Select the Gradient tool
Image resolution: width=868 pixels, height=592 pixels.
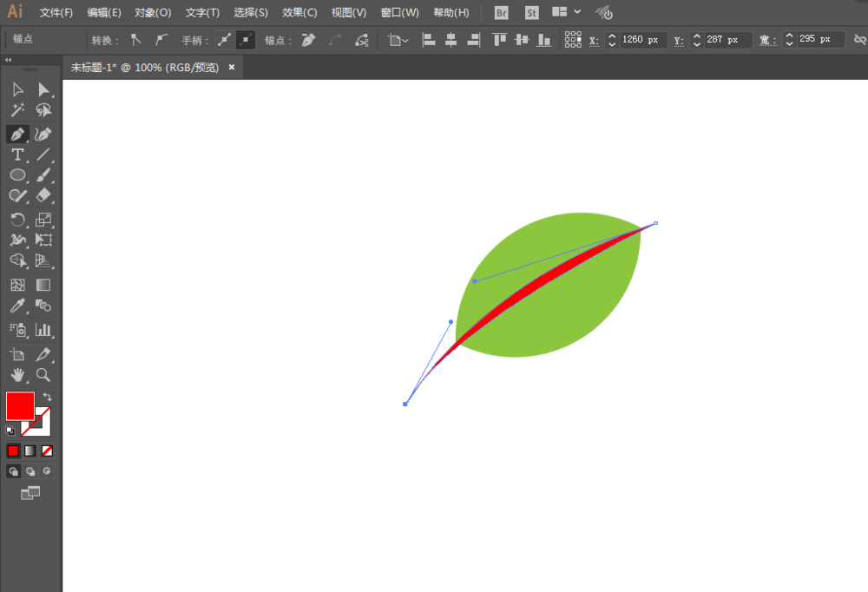coord(43,286)
